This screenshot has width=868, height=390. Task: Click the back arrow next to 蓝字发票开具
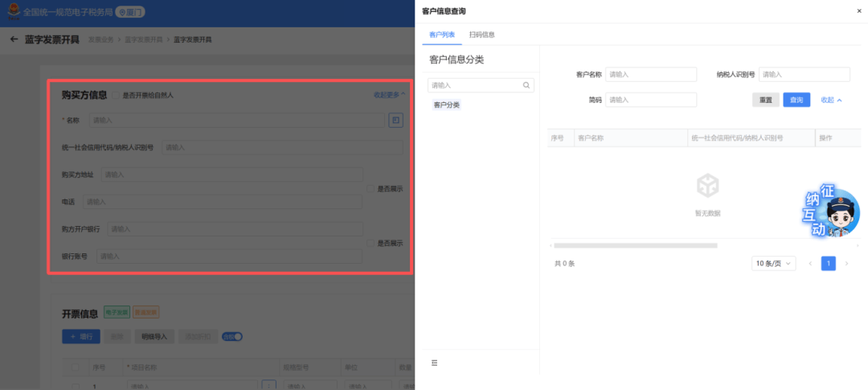click(14, 39)
